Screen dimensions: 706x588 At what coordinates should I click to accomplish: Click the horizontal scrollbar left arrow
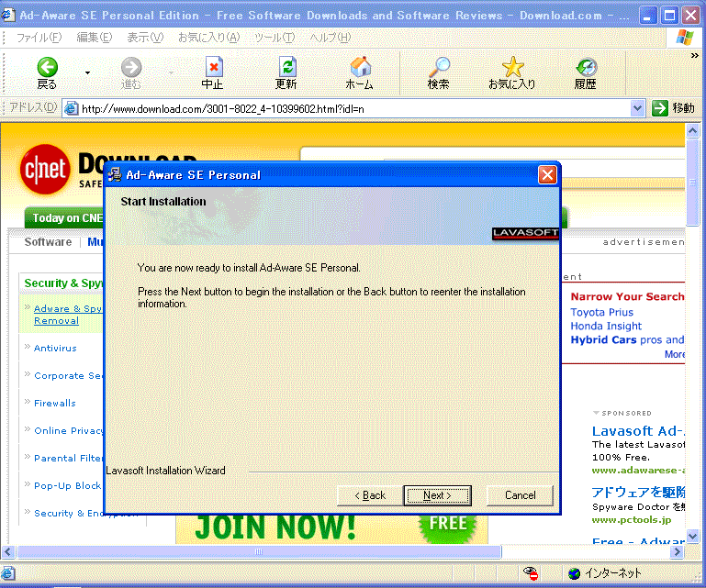[8, 551]
